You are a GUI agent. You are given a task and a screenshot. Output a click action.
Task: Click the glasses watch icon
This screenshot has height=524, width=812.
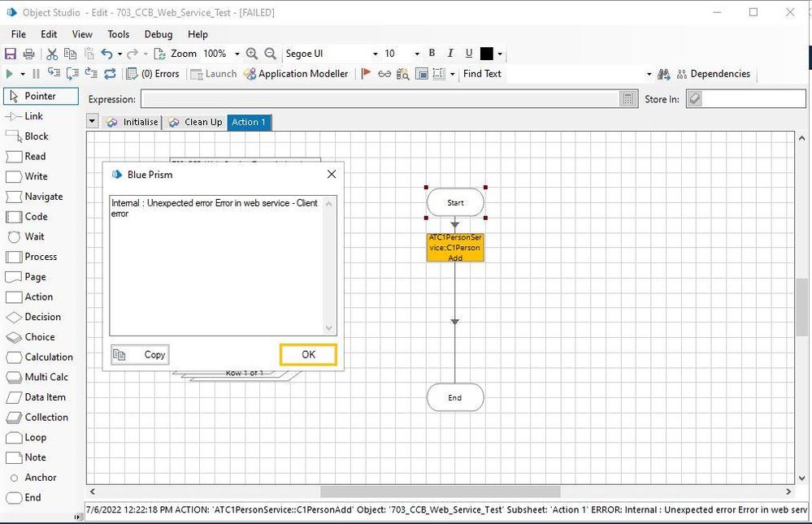click(384, 74)
